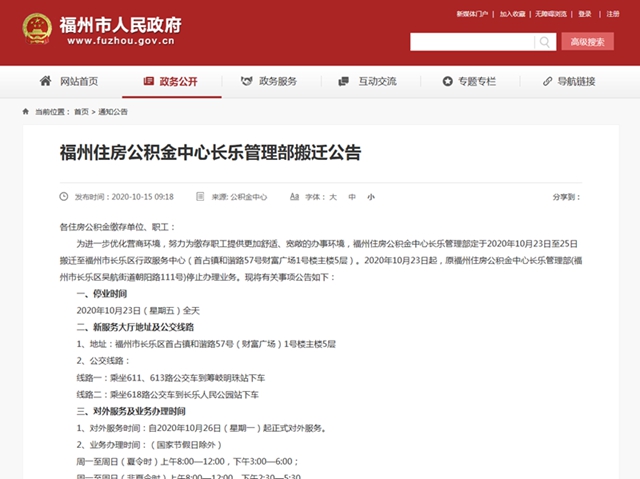Click the house icon for 网站首页
The height and width of the screenshot is (479, 640).
coord(45,81)
